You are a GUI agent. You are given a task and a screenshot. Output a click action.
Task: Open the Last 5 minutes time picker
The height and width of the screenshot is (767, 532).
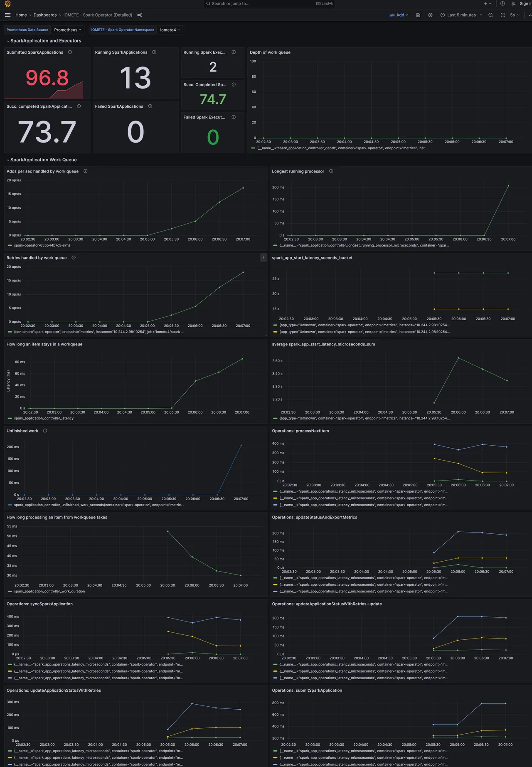coord(461,15)
